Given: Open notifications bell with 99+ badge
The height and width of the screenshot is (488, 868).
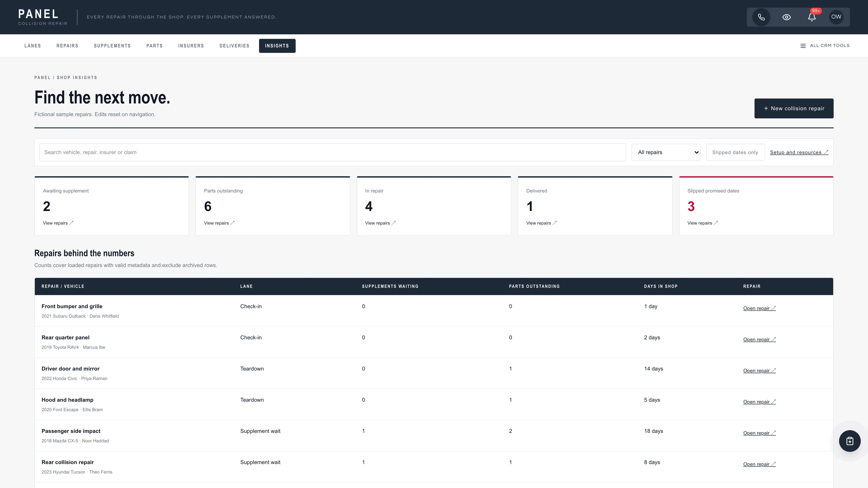Looking at the screenshot, I should pos(812,17).
